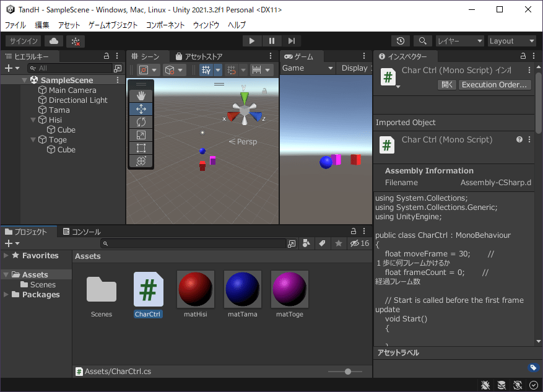Viewport: 543px width, 392px height.
Task: Toggle hidden packages visibility count 16
Action: (x=360, y=243)
